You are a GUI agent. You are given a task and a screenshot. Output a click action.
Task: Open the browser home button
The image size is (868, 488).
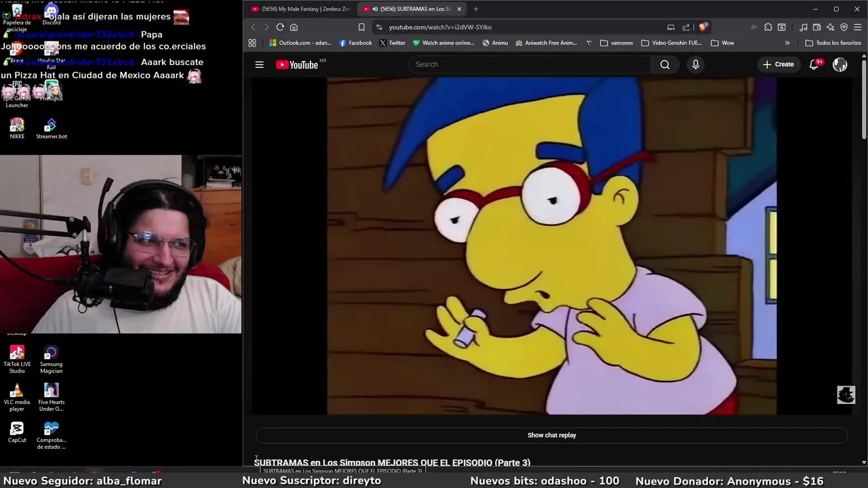coord(294,27)
